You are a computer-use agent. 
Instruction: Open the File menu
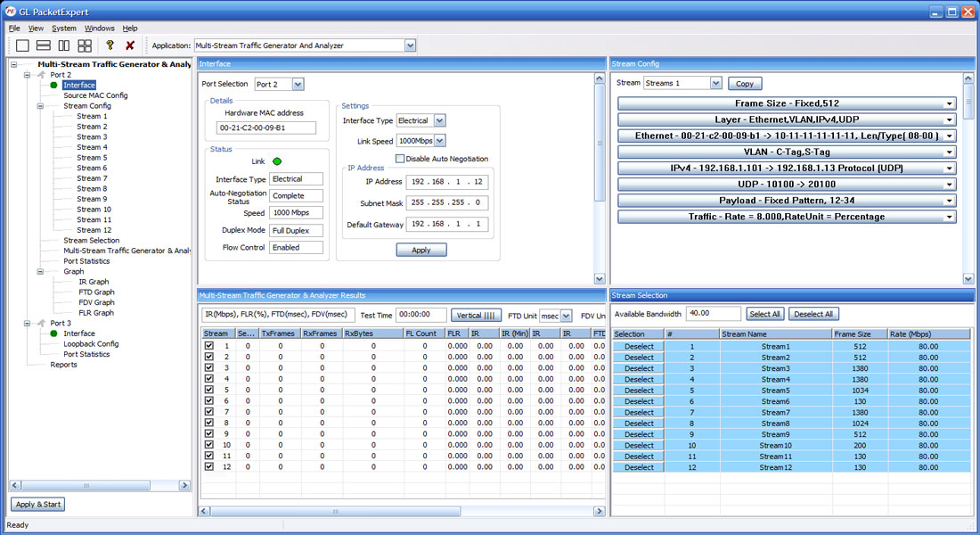tap(14, 29)
